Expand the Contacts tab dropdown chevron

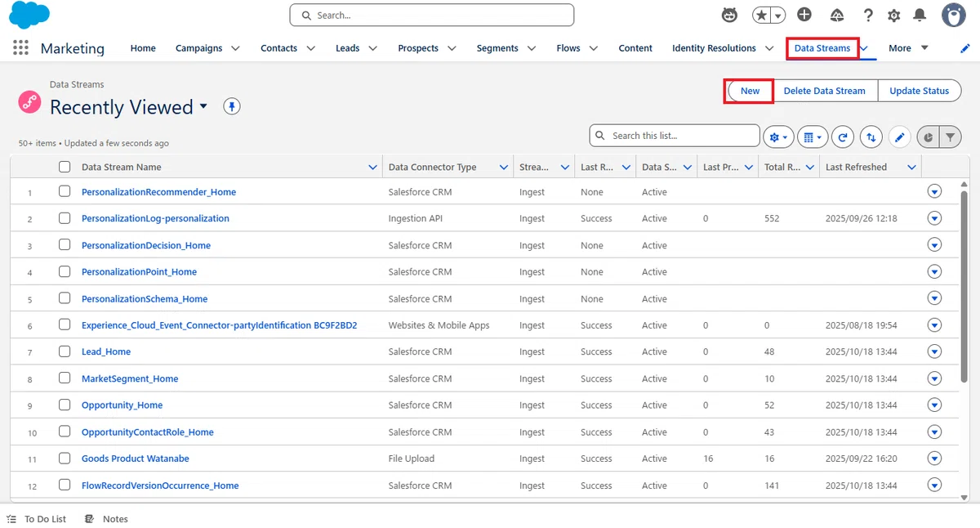coord(310,48)
